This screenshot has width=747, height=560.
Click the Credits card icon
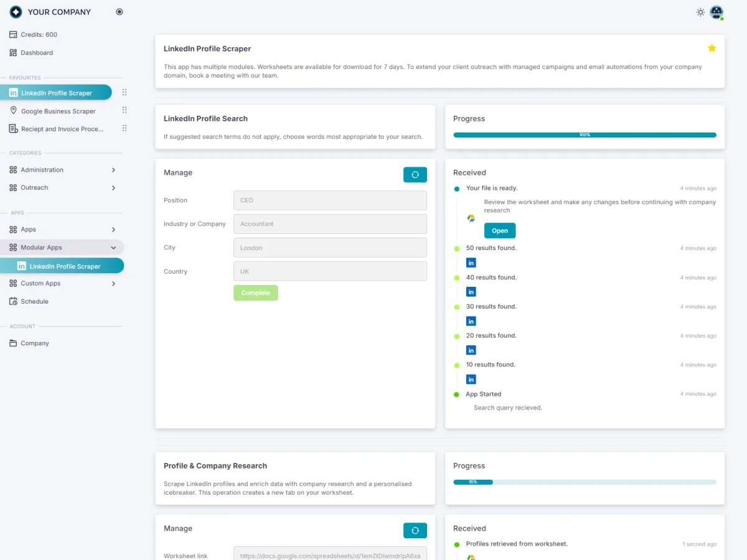point(14,35)
